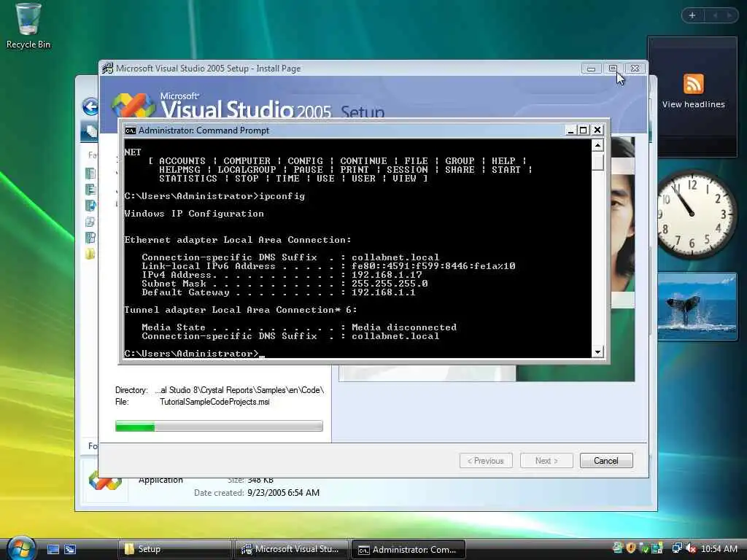Click the leftmost green tray icon
747x560 pixels.
coord(617,548)
